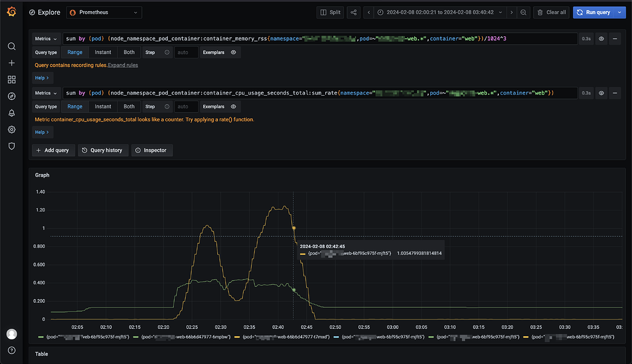Select Instant query type for first query
632x364 pixels.
tap(103, 53)
